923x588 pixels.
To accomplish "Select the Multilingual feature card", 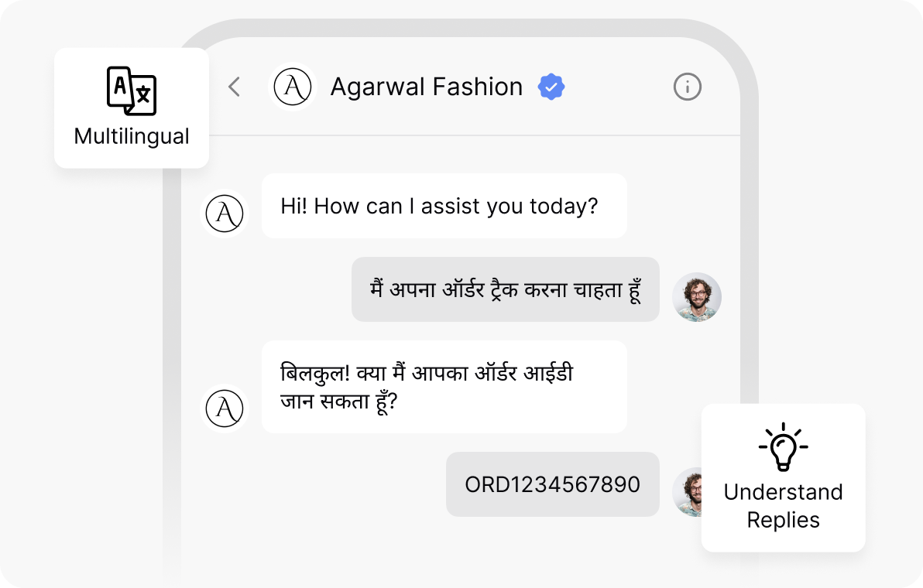I will [x=132, y=108].
